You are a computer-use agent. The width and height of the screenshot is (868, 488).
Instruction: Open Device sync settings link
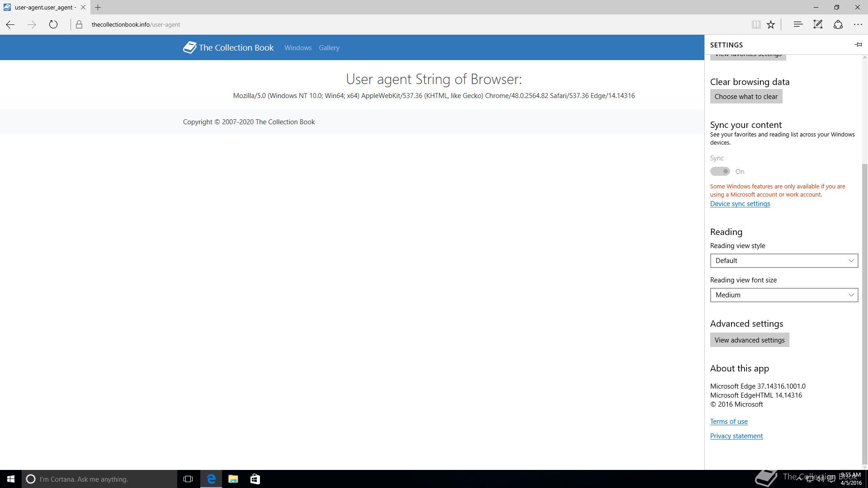pos(740,204)
